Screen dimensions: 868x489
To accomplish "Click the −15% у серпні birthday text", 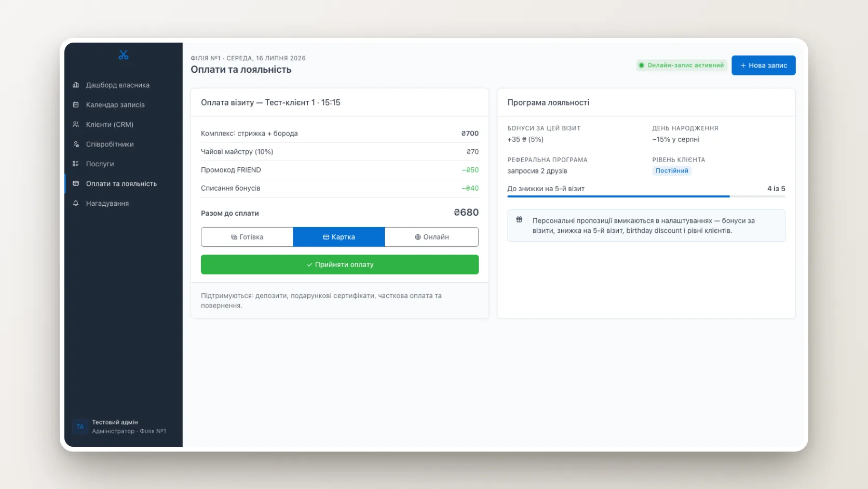I will tap(676, 139).
